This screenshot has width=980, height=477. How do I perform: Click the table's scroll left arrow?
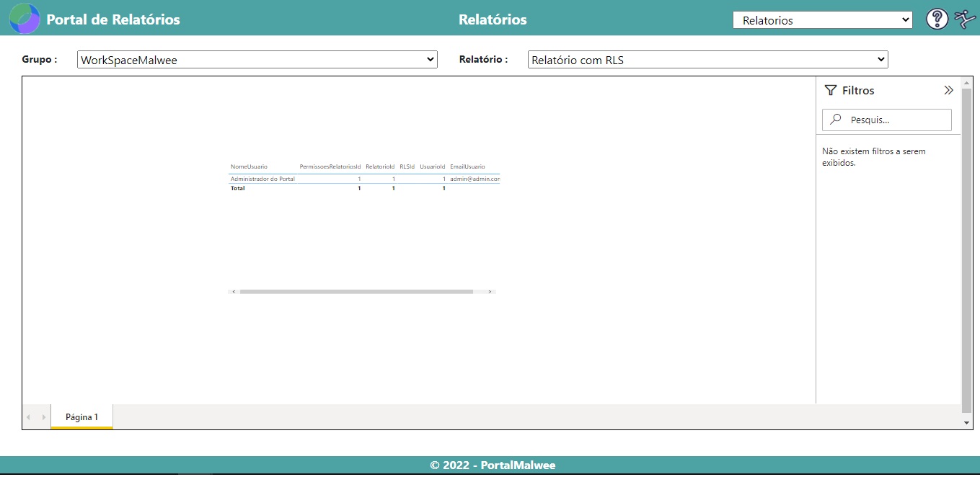[234, 292]
